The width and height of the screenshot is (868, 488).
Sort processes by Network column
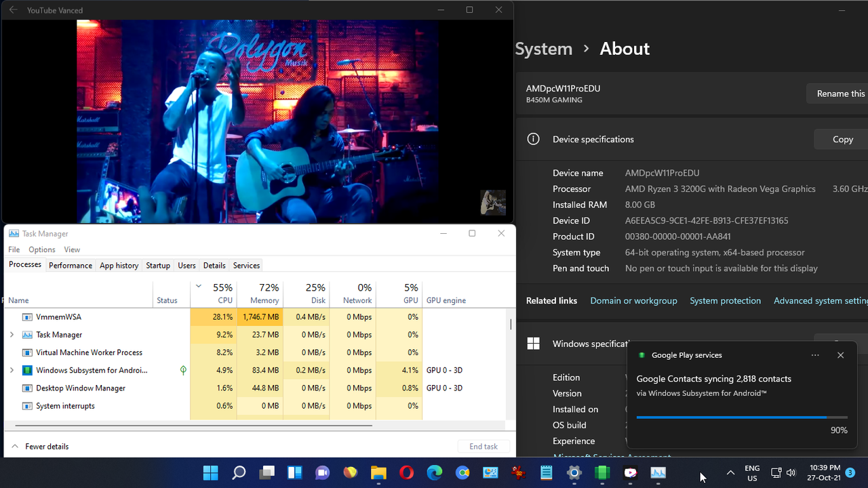click(353, 294)
